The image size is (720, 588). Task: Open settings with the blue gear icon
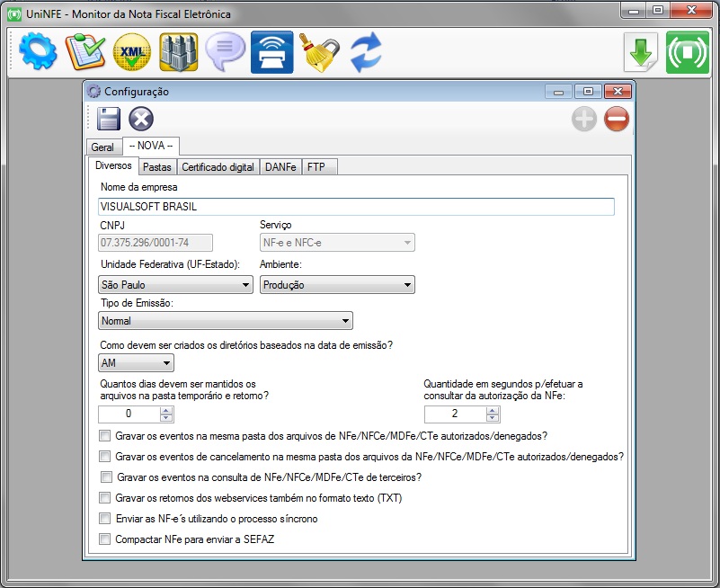pyautogui.click(x=38, y=51)
